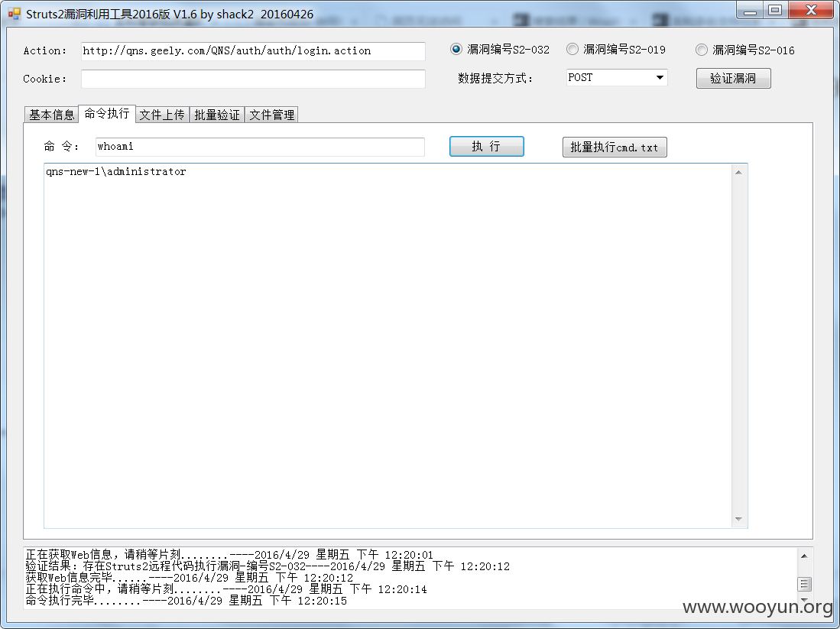Click log line 正在执行命令中

tap(226, 589)
